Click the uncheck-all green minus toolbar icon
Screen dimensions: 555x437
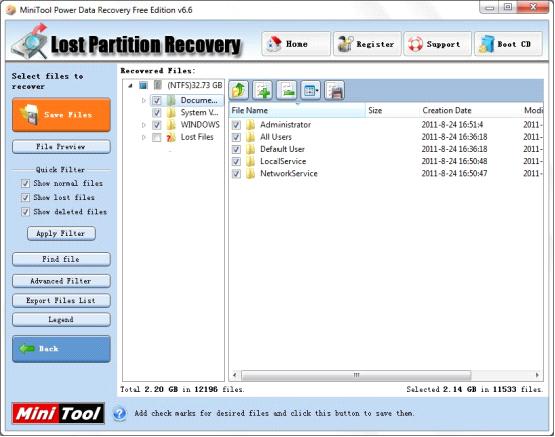[x=287, y=90]
